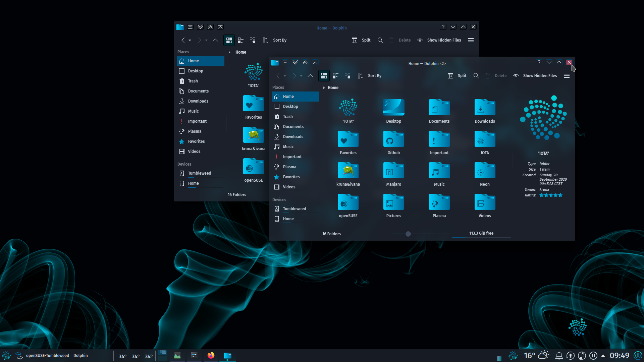
Task: Switch to Compact view mode in front Dolphin
Action: (x=336, y=76)
